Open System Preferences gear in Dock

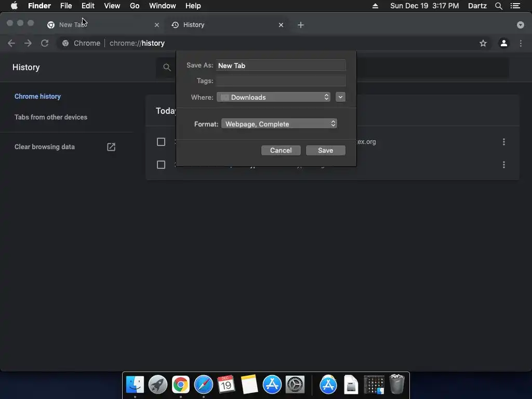295,385
